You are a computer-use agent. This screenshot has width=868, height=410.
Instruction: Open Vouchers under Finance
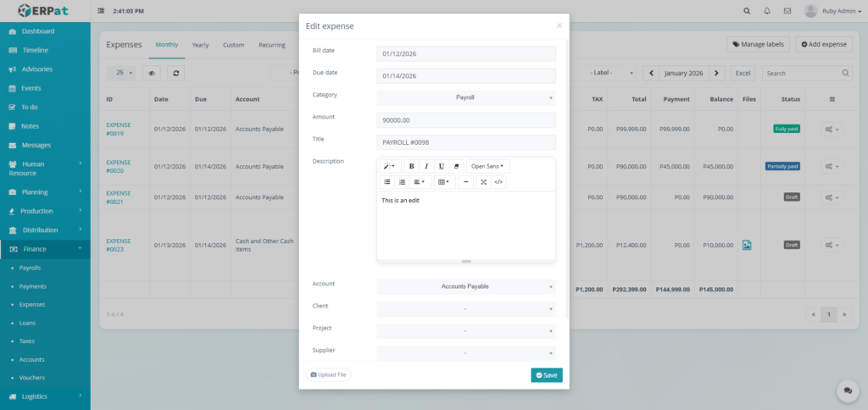tap(31, 377)
